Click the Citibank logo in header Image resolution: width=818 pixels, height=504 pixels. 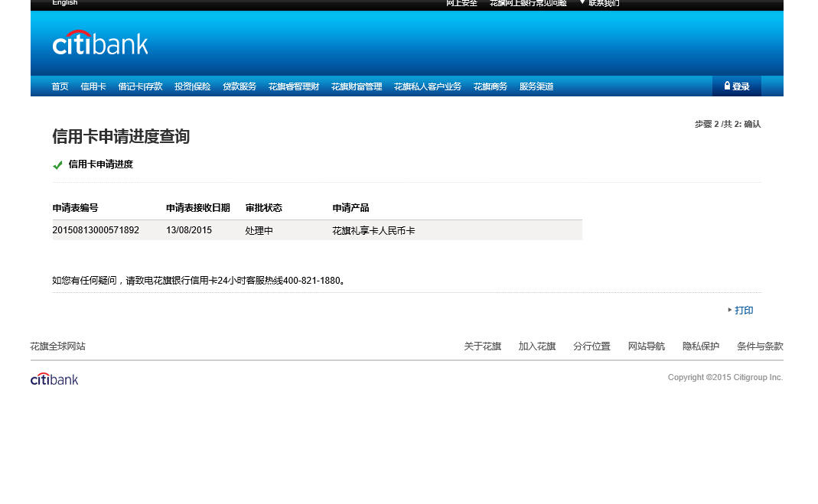tap(100, 43)
